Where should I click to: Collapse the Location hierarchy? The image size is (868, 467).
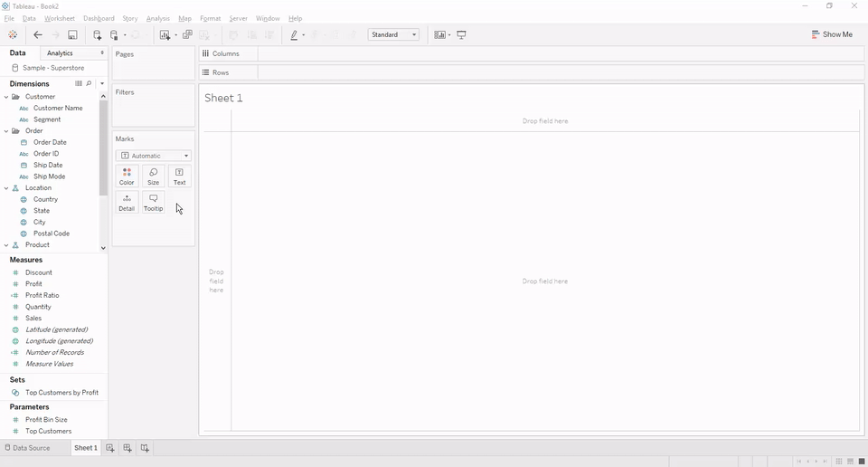[6, 188]
